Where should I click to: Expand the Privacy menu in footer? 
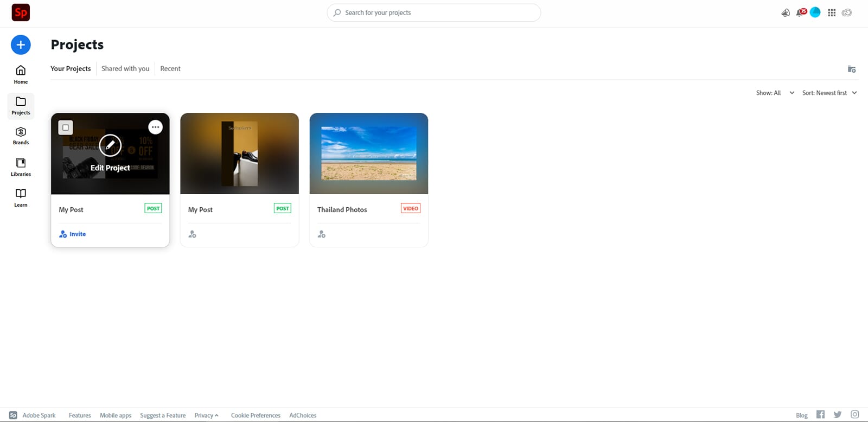coord(206,415)
